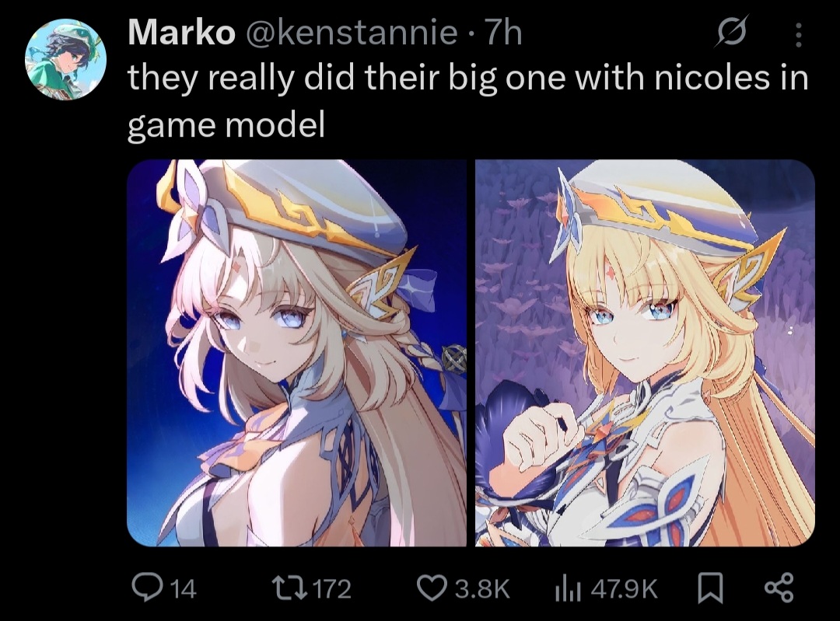This screenshot has height=621, width=840.
Task: Bookmark this tweet
Action: click(710, 588)
